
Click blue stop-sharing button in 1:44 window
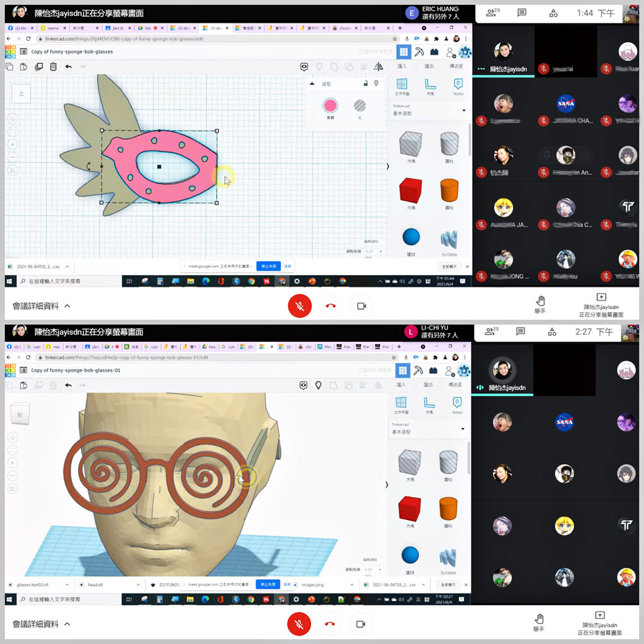tap(269, 266)
